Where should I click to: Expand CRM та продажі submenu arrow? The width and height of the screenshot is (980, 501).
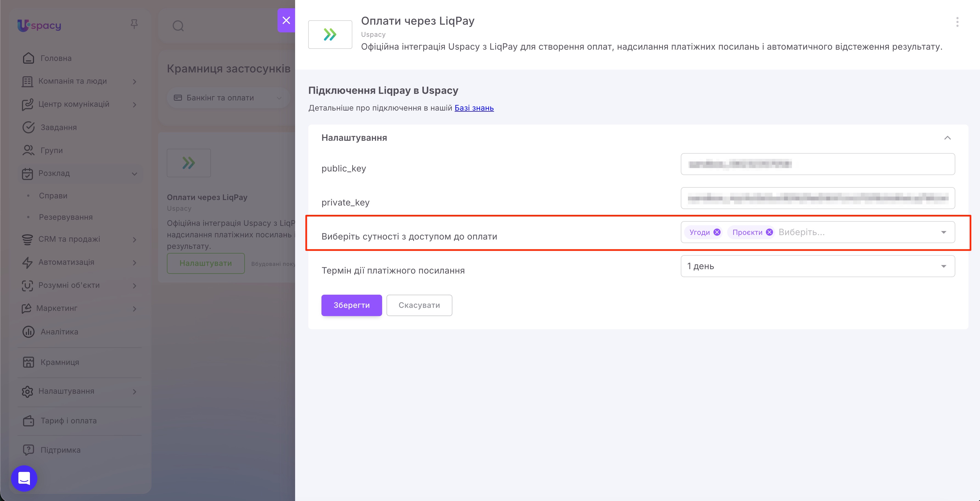[x=135, y=240]
